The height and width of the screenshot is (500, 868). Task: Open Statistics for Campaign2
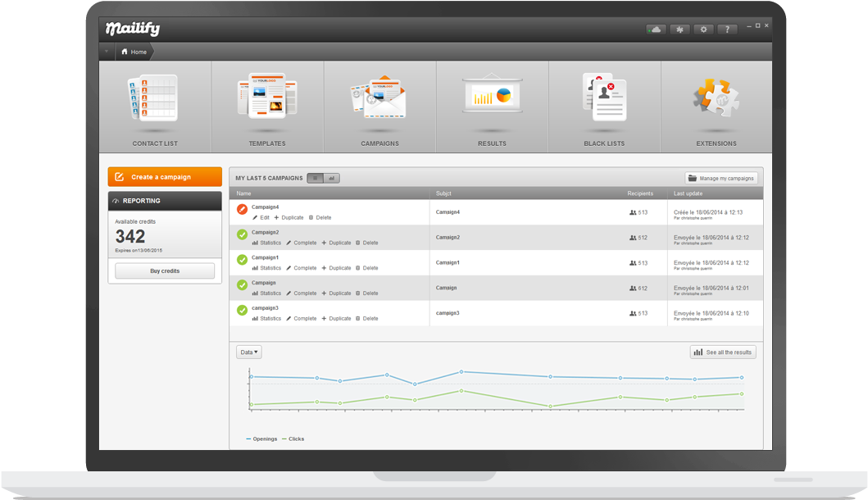pos(266,243)
